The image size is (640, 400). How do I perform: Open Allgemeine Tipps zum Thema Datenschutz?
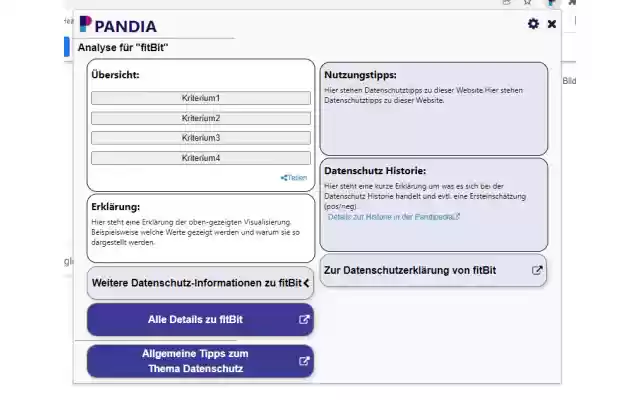pos(200,361)
